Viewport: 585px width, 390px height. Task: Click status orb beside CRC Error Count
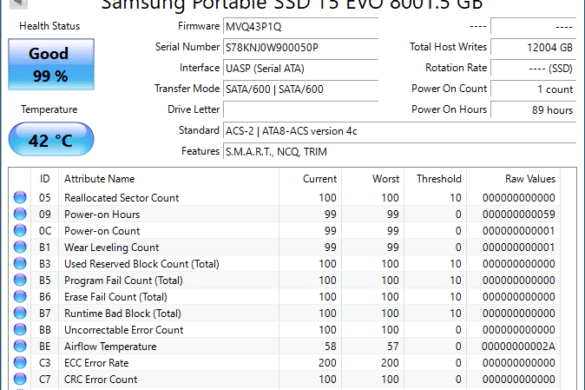coord(20,379)
